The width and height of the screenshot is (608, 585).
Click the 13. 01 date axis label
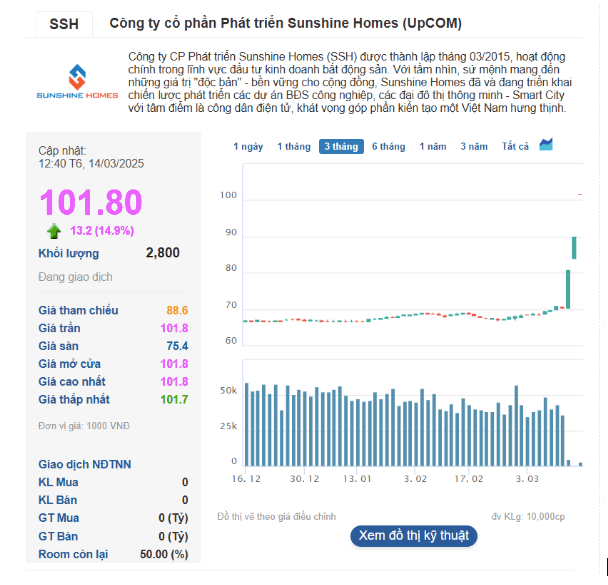357,479
